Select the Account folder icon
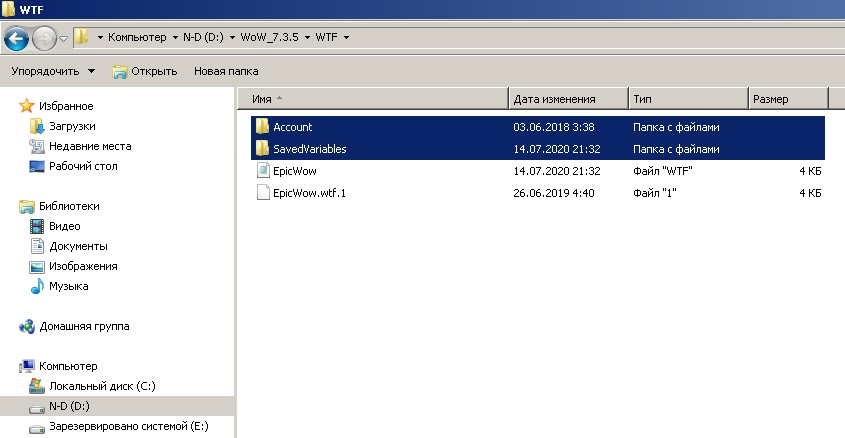 tap(263, 127)
